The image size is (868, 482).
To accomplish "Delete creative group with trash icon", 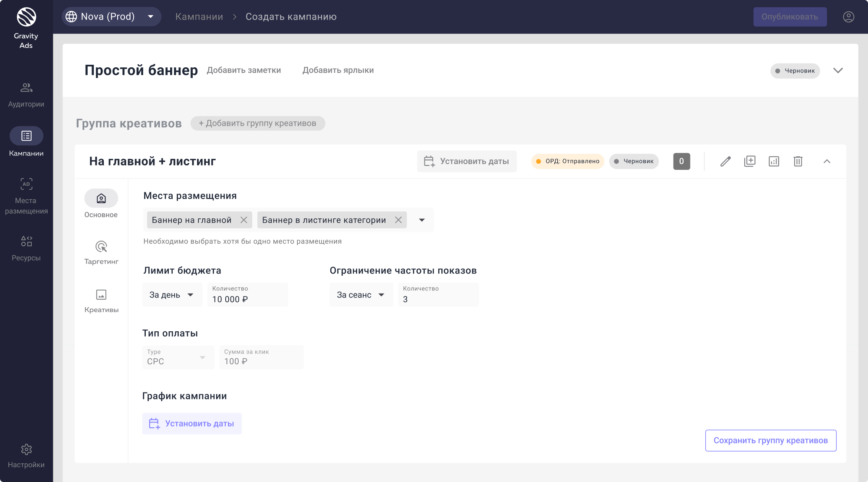I will coord(798,162).
